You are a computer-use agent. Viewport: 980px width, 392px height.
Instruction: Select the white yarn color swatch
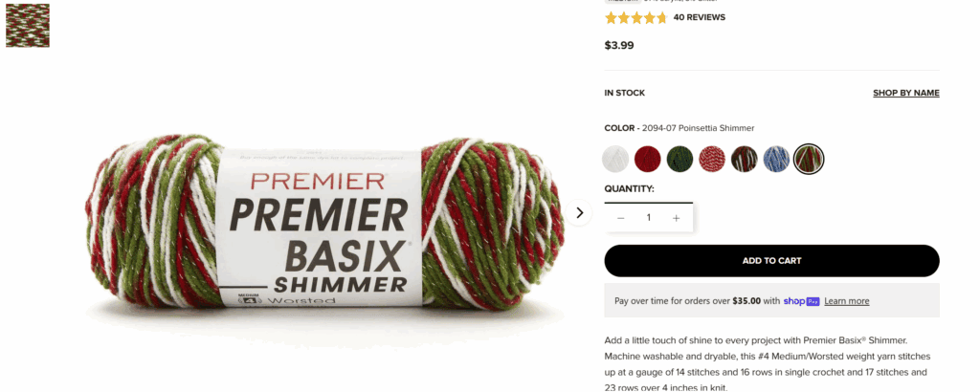615,159
